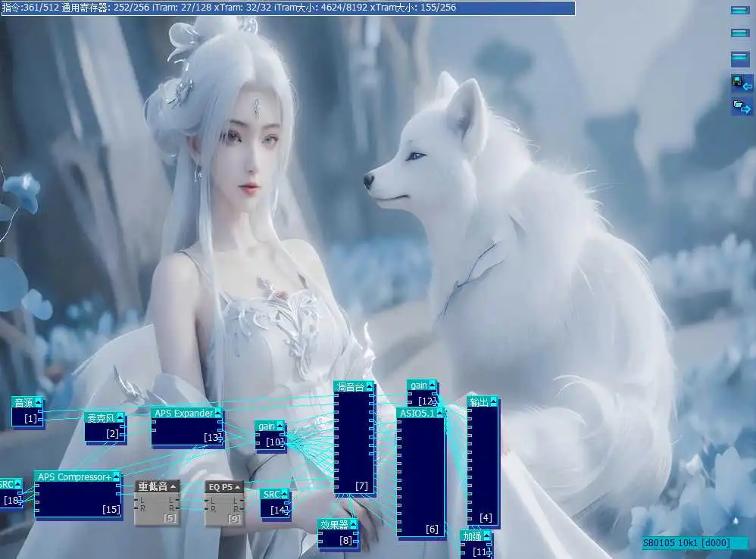756x559 pixels.
Task: Select the [15] label in APS Compressor+
Action: (x=111, y=509)
